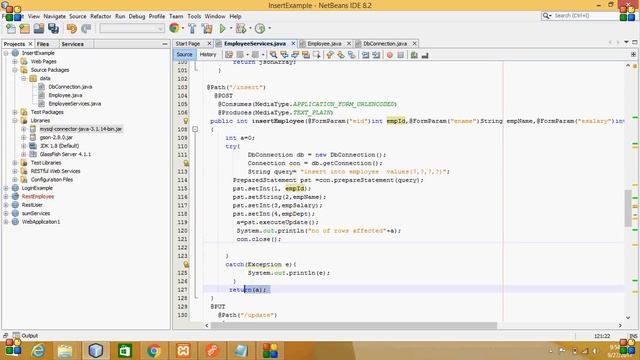This screenshot has height=360, width=640.
Task: Minimize the Projects panel
Action: coord(164,44)
